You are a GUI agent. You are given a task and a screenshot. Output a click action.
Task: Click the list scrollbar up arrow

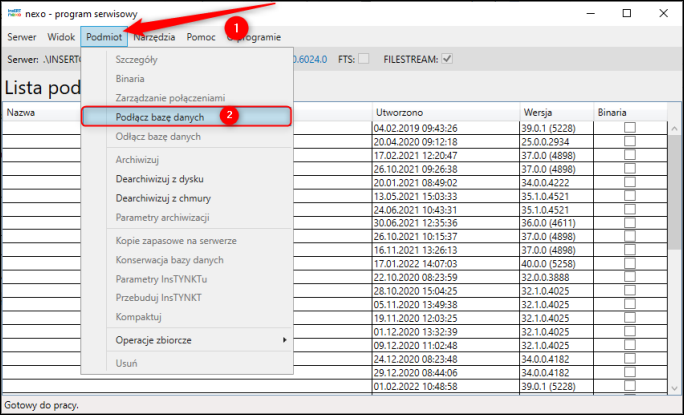(674, 128)
